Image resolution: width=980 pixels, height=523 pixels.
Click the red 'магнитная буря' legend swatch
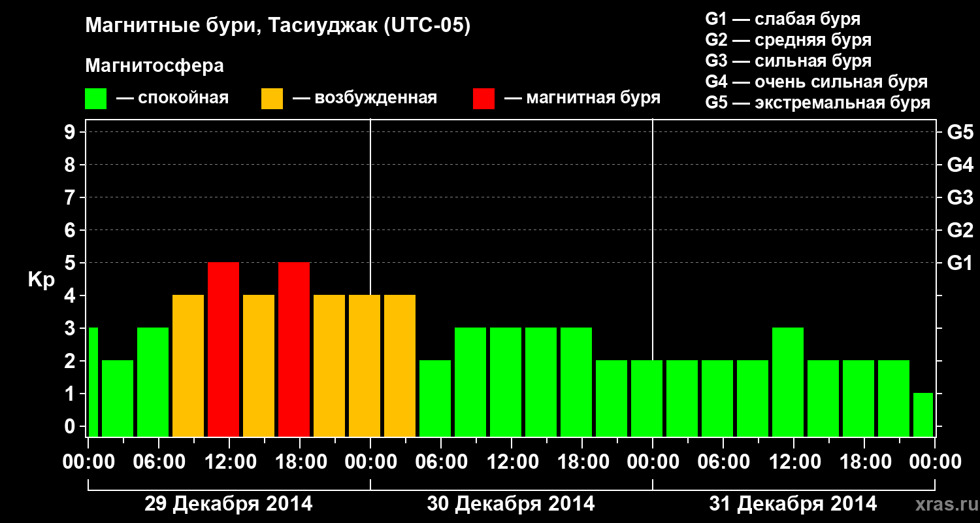[483, 99]
